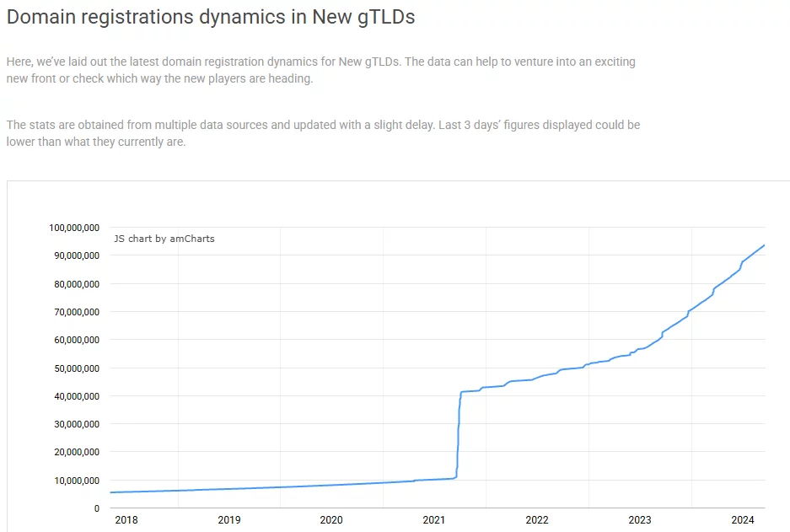
Task: Click the 'Domain registrations dynamics in New gTLDs' heading
Action: [211, 17]
